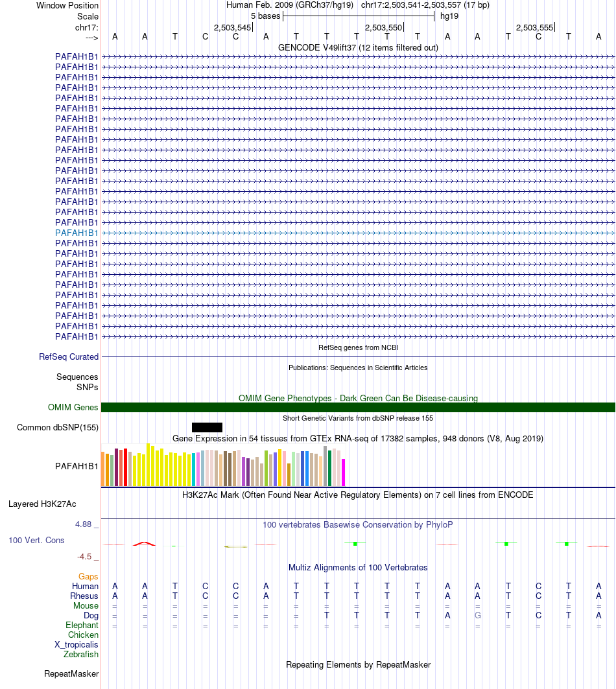This screenshot has width=616, height=689.
Task: Click the '--->' sequence direction label
Action: pos(92,38)
